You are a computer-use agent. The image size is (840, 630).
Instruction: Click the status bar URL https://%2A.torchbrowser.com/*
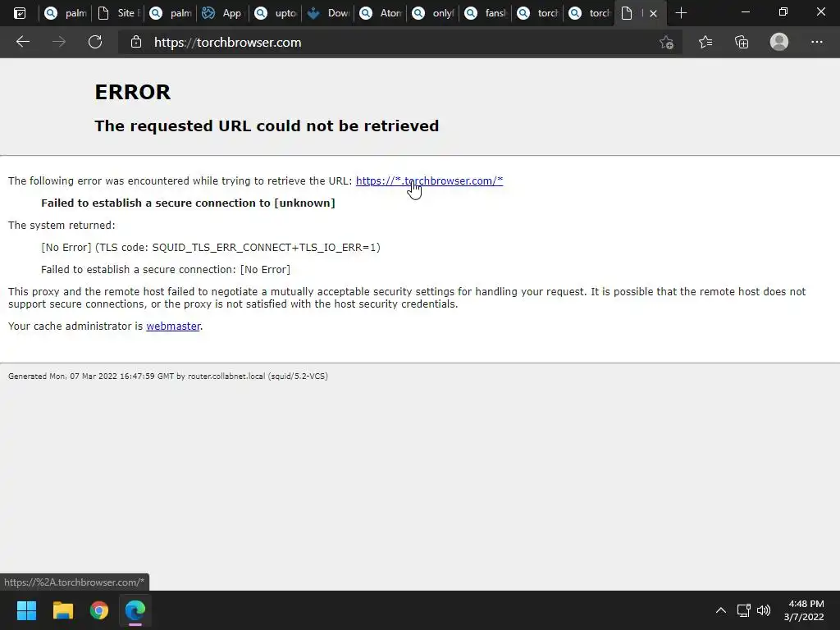coord(74,582)
